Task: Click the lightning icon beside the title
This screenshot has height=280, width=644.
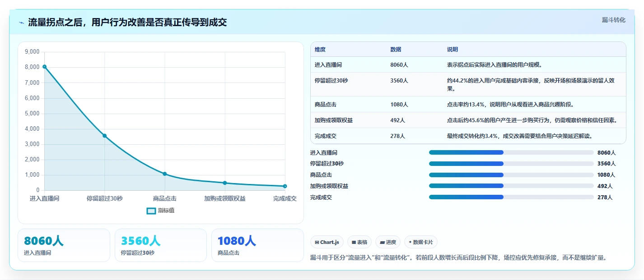Action: [x=21, y=23]
